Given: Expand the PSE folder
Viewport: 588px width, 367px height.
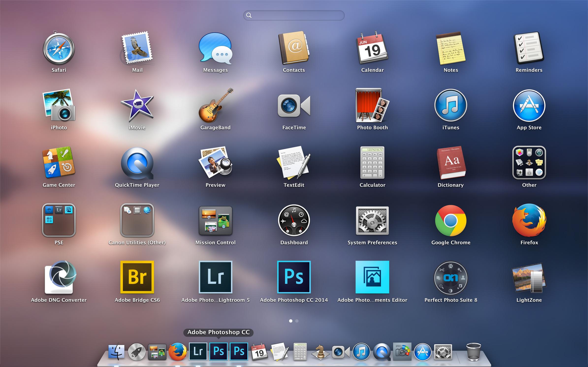Looking at the screenshot, I should click(x=59, y=220).
